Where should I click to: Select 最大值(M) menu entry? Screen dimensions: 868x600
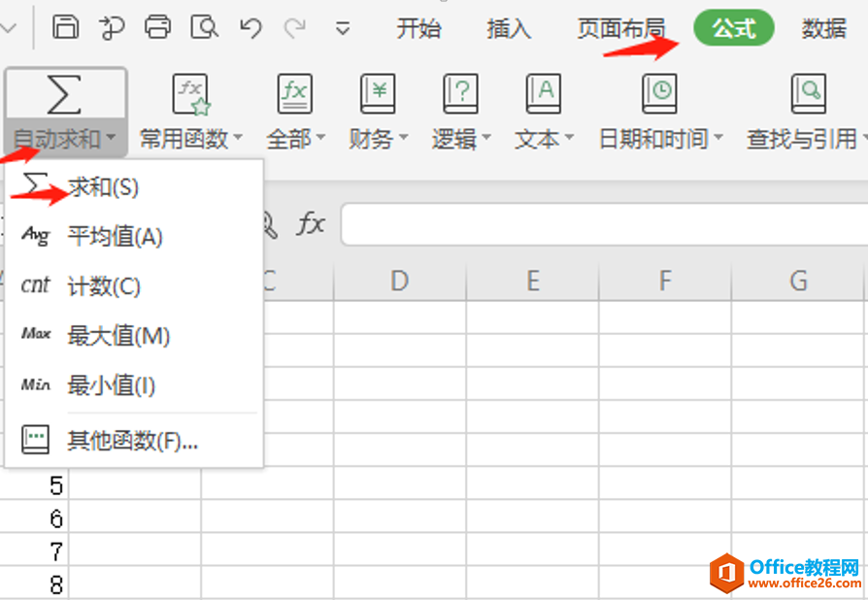pyautogui.click(x=134, y=335)
